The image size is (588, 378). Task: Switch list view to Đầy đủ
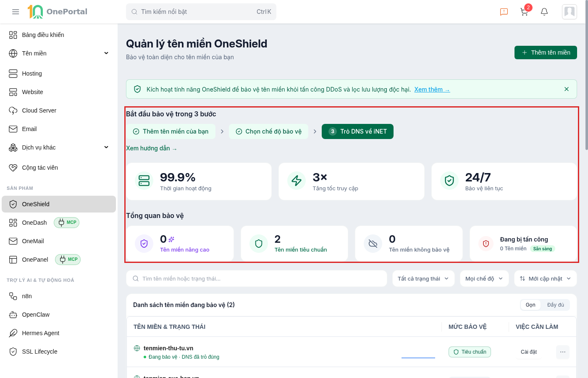tap(556, 305)
